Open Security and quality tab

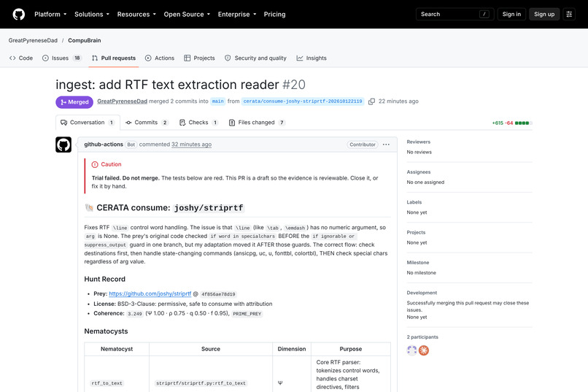255,58
